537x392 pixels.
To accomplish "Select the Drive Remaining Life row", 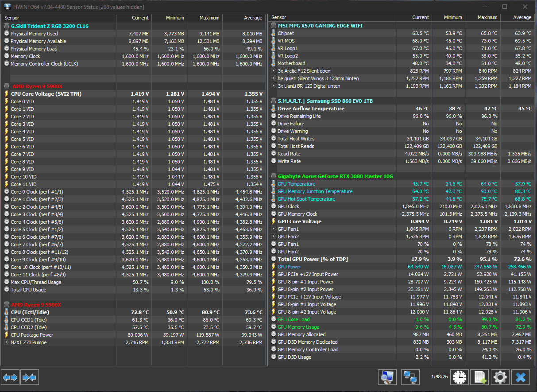I will (402, 116).
